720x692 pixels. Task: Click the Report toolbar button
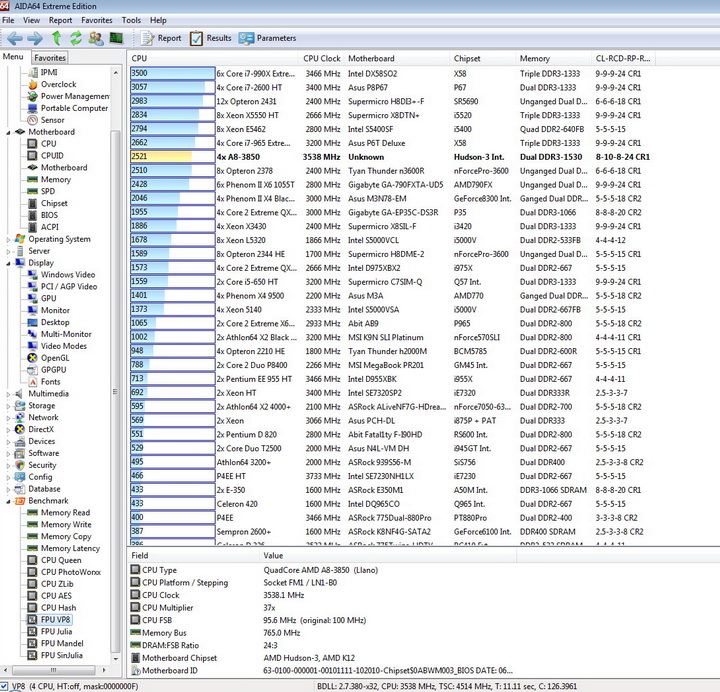coord(161,38)
